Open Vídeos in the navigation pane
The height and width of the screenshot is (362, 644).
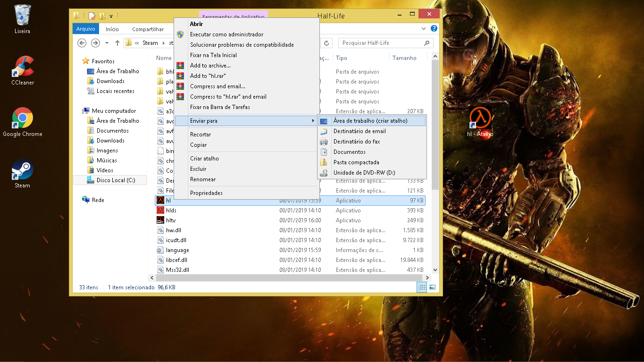point(100,170)
